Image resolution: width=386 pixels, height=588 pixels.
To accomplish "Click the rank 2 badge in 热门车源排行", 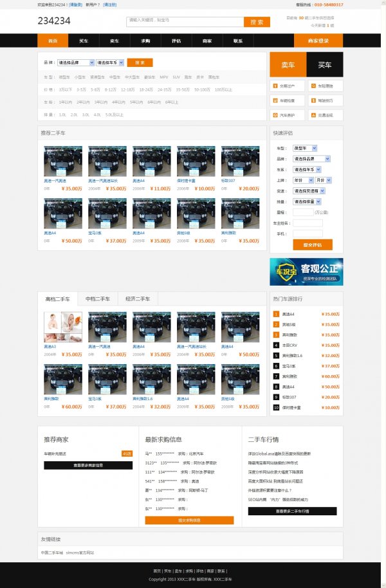I will [276, 324].
